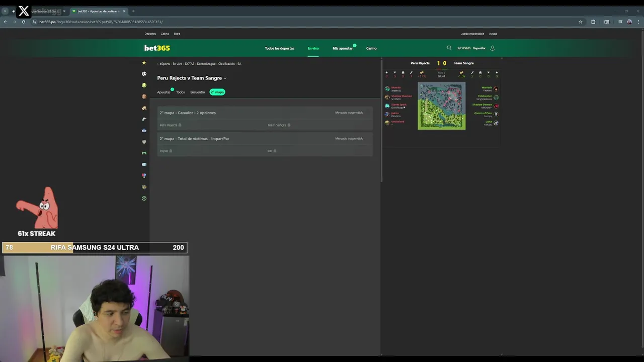Screen dimensions: 644x362
Task: Open Juego responsable link
Action: tap(472, 34)
